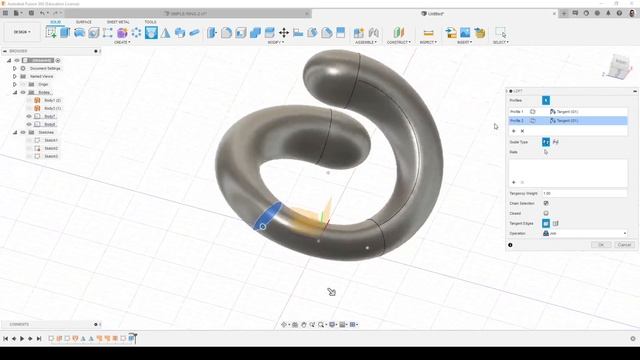The width and height of the screenshot is (640, 360).
Task: Click the Joint icon in Assemble group
Action: [373, 33]
